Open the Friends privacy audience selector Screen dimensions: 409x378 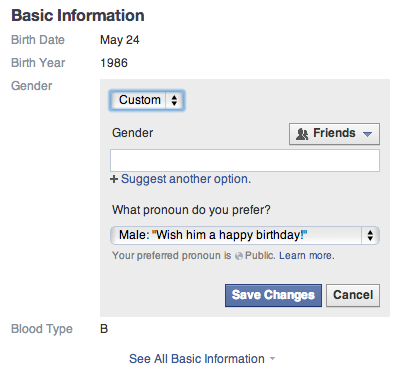click(334, 134)
